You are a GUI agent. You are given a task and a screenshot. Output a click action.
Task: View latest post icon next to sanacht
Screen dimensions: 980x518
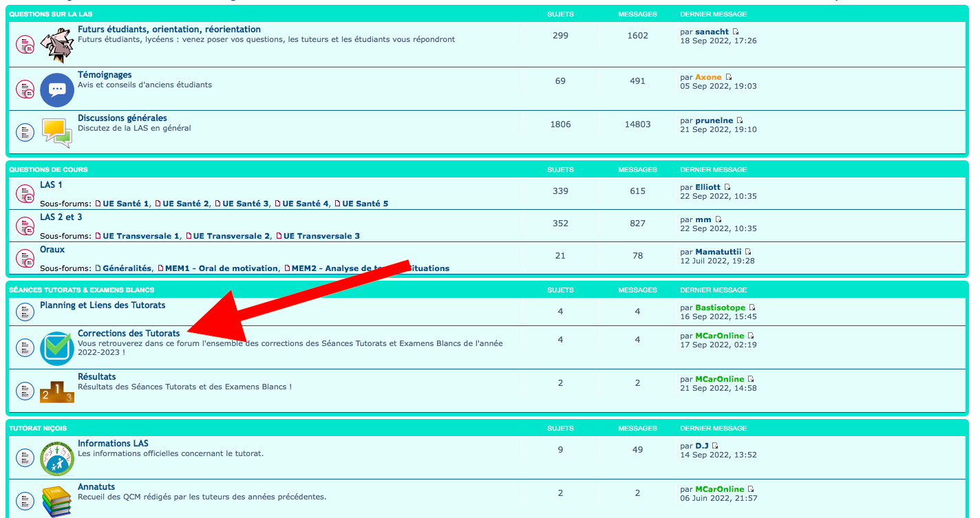click(736, 32)
